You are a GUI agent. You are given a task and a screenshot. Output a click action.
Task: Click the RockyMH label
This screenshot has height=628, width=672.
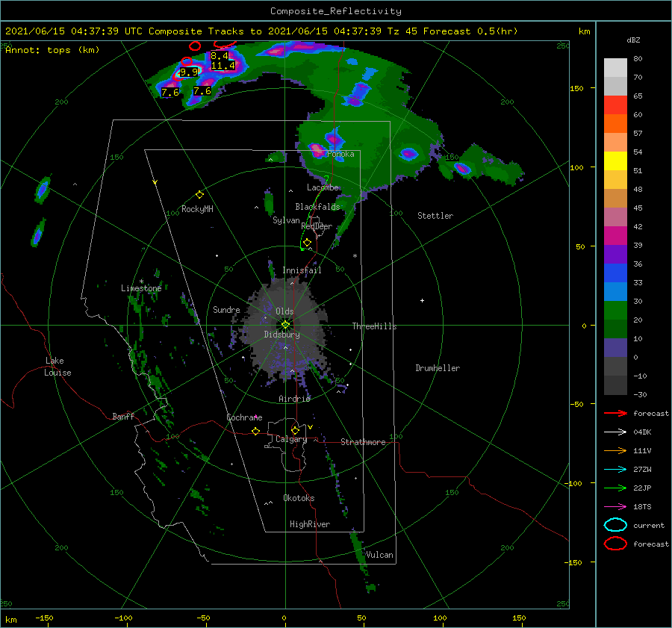click(x=197, y=209)
